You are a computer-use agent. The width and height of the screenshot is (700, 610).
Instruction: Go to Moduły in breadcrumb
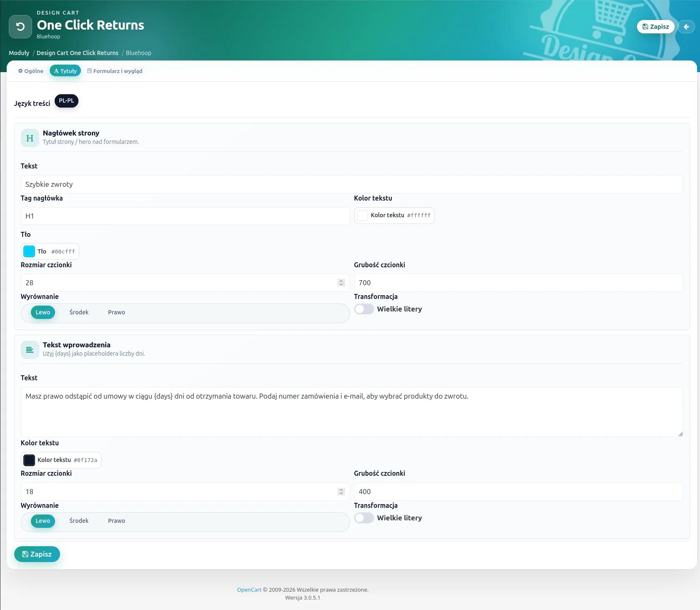click(19, 53)
